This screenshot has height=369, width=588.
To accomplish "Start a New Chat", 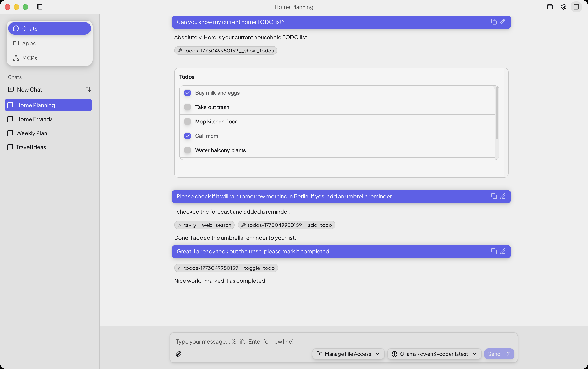I will click(29, 90).
